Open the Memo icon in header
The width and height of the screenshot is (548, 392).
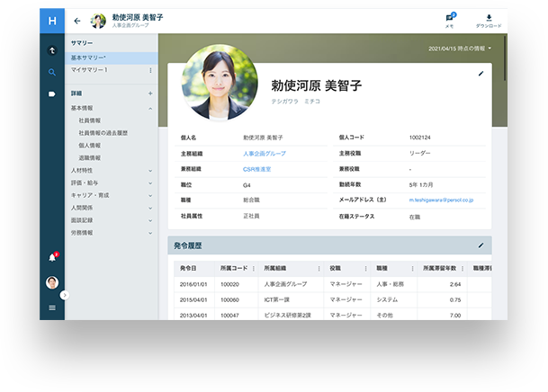(x=450, y=21)
